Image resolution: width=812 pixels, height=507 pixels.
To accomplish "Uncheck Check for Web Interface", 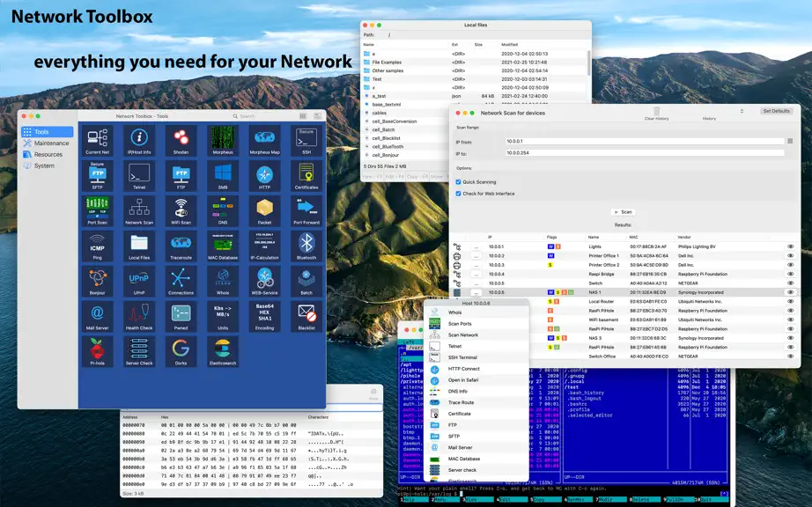I will click(x=458, y=194).
